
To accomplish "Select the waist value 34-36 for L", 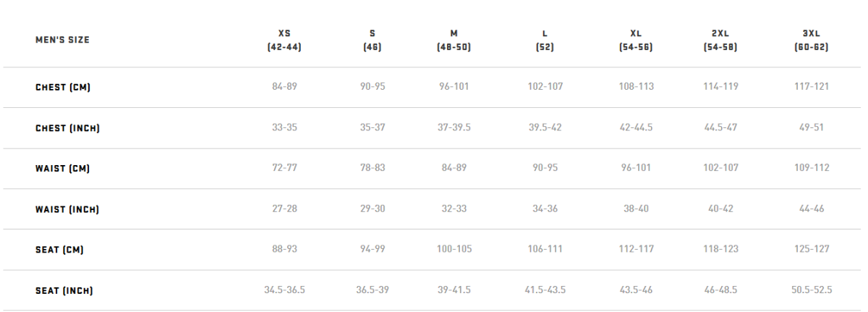I will [545, 209].
